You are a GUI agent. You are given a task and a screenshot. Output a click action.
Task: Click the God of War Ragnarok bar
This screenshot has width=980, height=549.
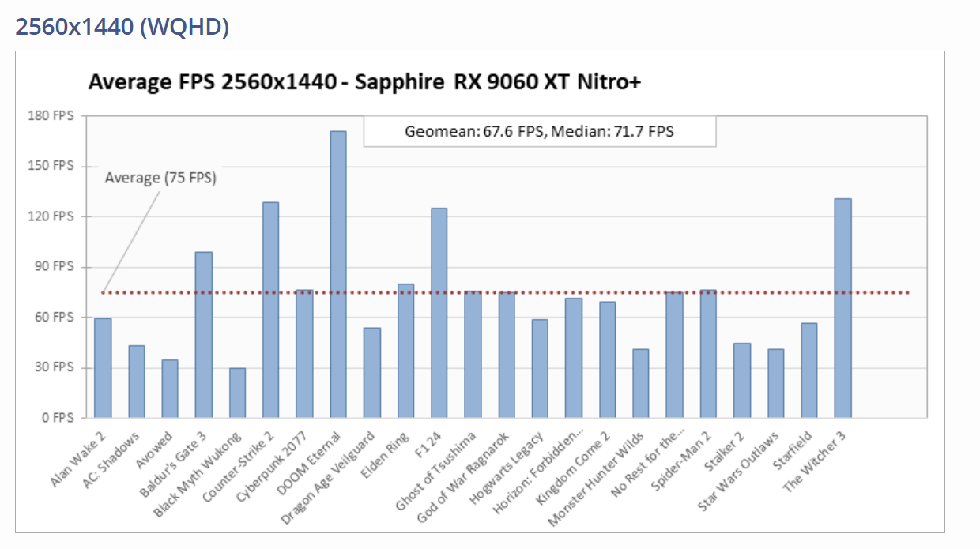coord(507,355)
